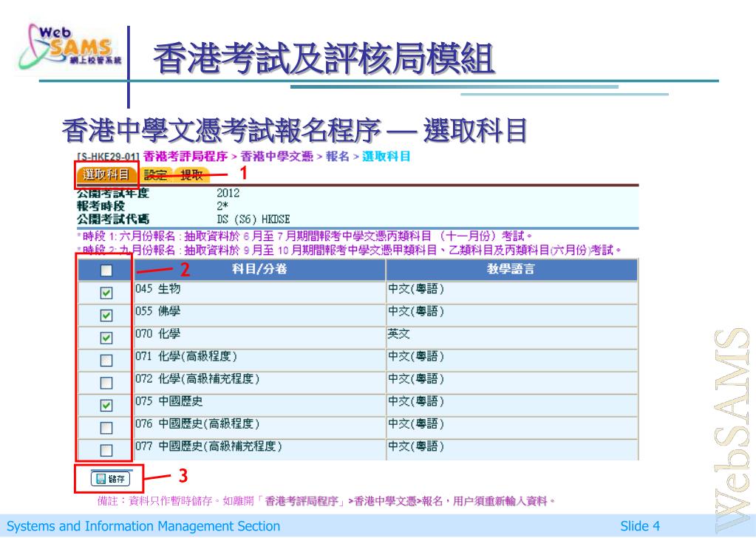Check the 071 化學(高級程度) checkbox
756x538 pixels.
coord(106,360)
